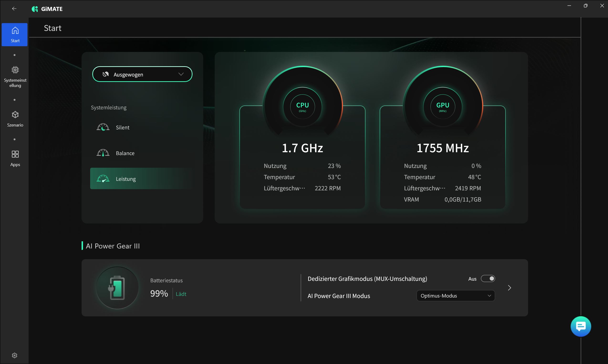This screenshot has height=364, width=608.
Task: Open Systemeinstellung from the sidebar
Action: tap(15, 76)
